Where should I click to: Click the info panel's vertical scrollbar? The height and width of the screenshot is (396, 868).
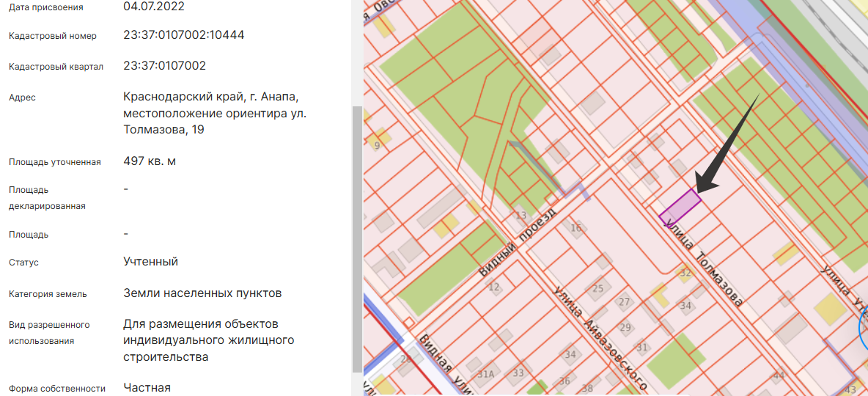tap(357, 235)
